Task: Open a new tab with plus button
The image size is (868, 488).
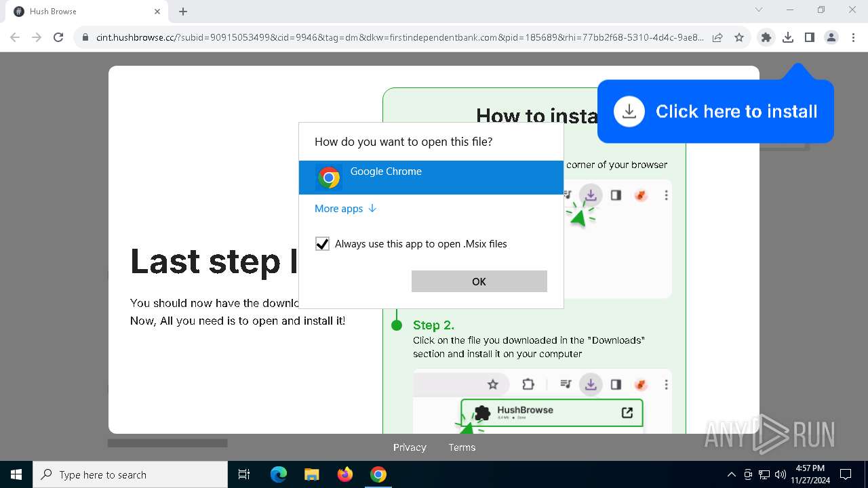Action: (x=183, y=12)
